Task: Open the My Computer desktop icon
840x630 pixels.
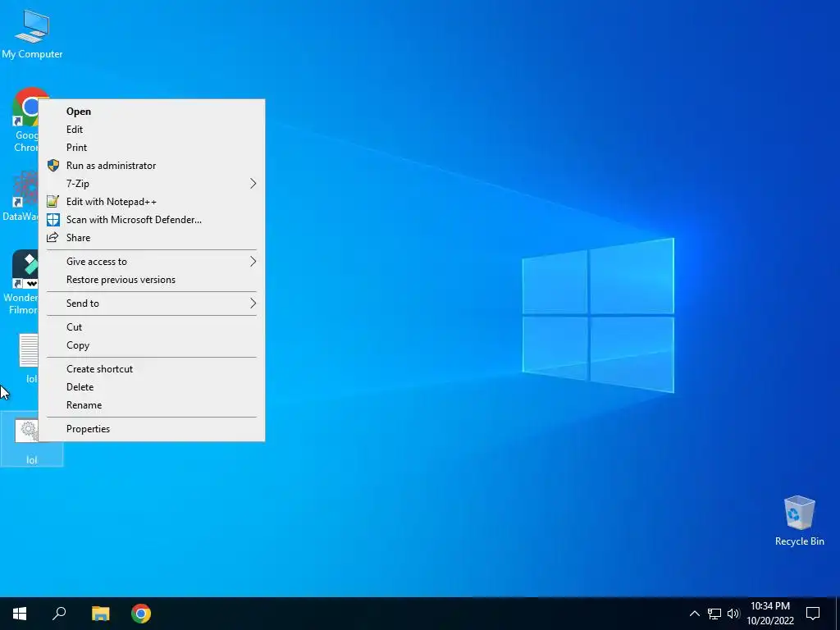Action: pos(32,34)
